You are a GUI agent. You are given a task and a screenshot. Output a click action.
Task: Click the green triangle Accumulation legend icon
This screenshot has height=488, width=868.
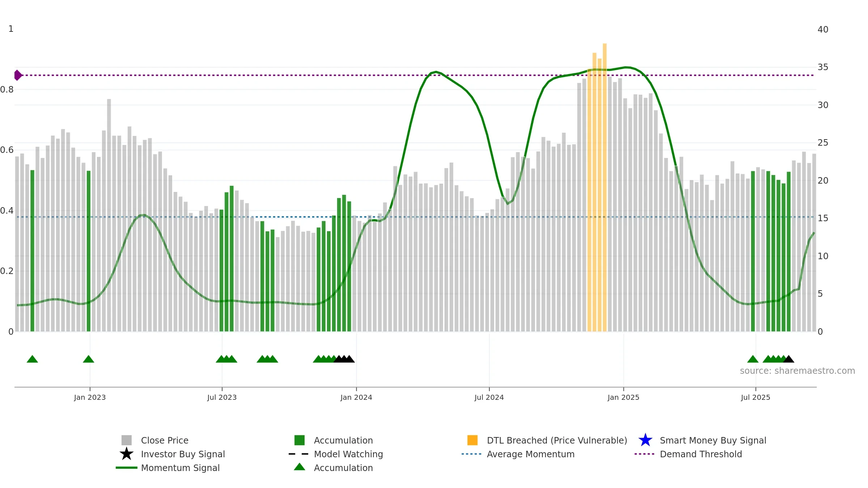[299, 467]
